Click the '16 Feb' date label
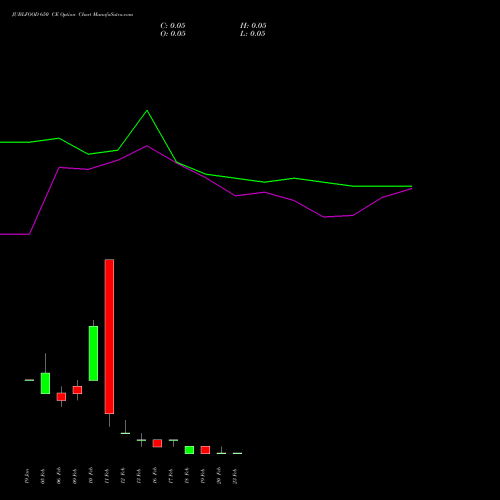500x500 pixels. [x=155, y=476]
